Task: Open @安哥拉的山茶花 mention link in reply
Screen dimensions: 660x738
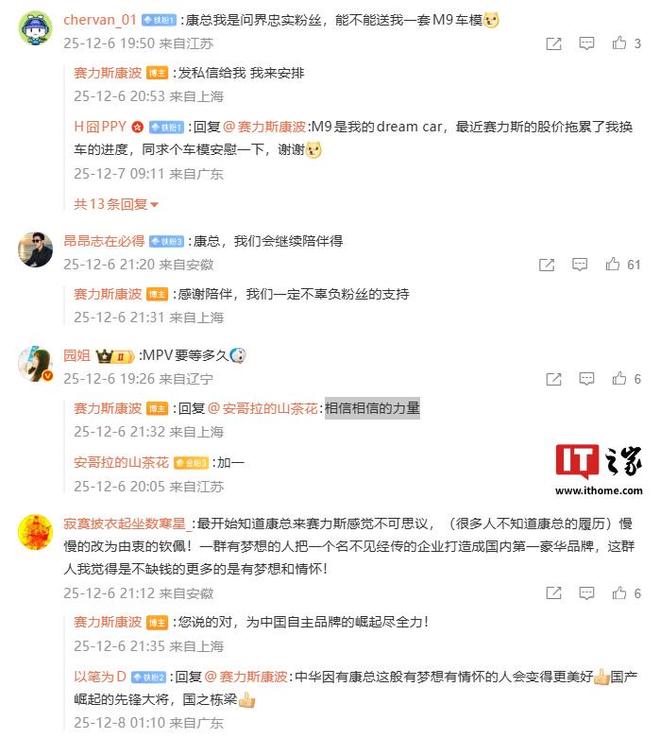Action: (x=263, y=408)
